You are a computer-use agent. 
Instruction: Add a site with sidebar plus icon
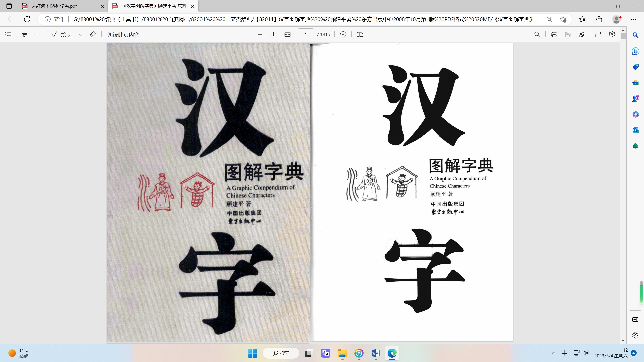[635, 163]
